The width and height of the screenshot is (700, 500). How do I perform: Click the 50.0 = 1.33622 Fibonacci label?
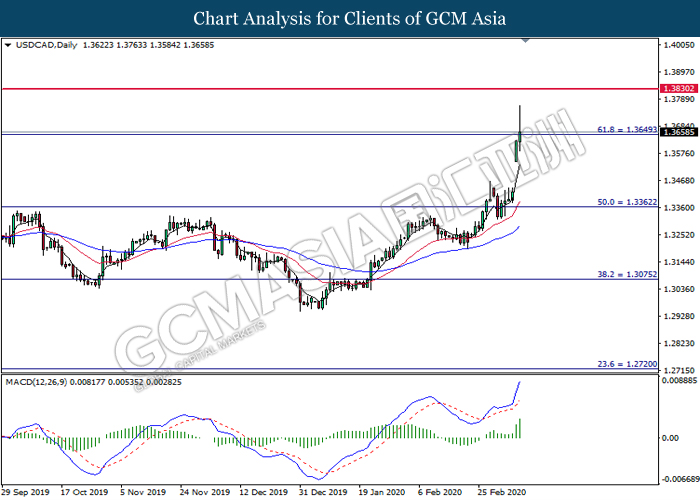pyautogui.click(x=627, y=202)
